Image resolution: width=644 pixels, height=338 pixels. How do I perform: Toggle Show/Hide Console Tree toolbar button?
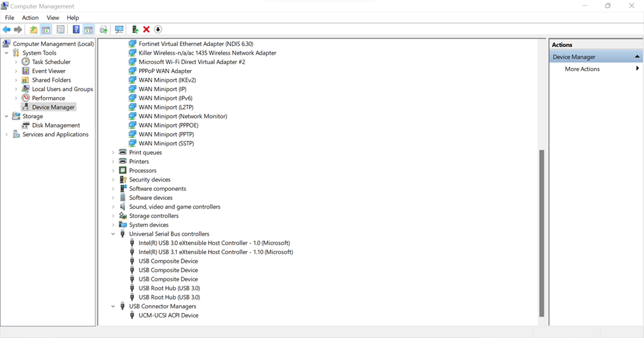pos(46,30)
